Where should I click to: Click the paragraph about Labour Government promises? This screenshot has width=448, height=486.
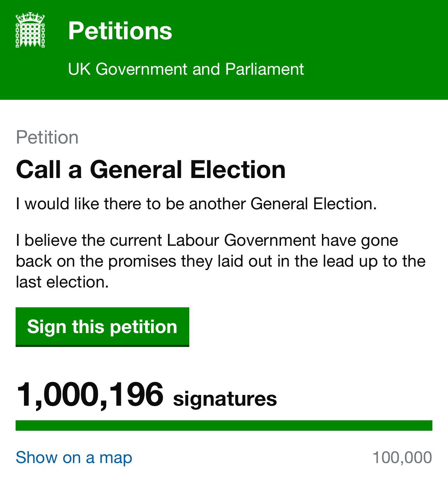(221, 261)
